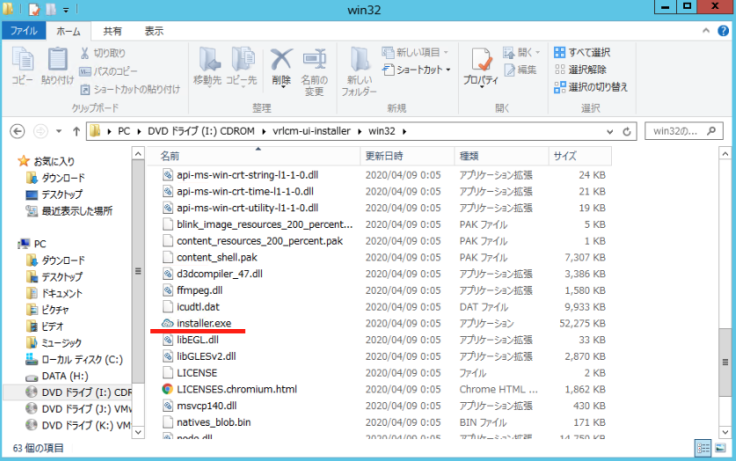The width and height of the screenshot is (736, 461).
Task: Switch to large icons view in status bar
Action: (x=721, y=448)
